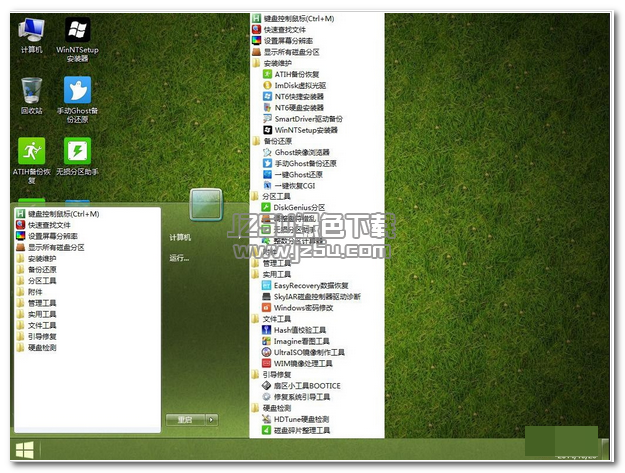Launch Imagine看图工具 from program list

(x=296, y=342)
